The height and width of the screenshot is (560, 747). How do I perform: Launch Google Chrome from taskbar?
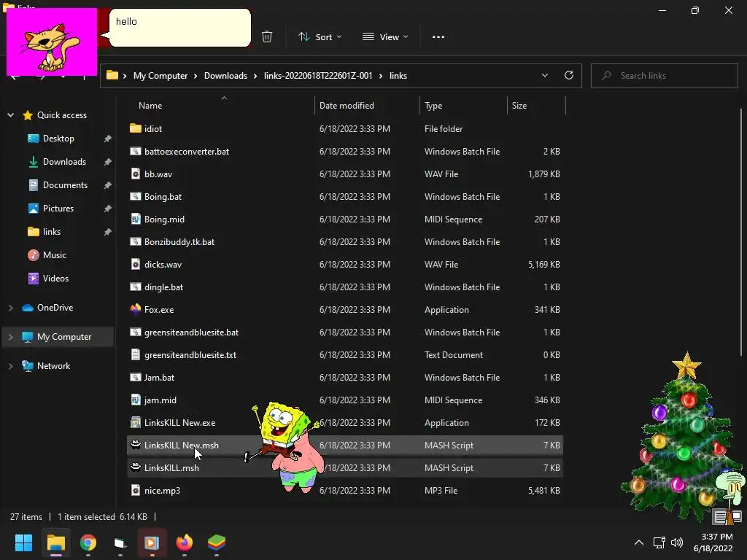(88, 542)
